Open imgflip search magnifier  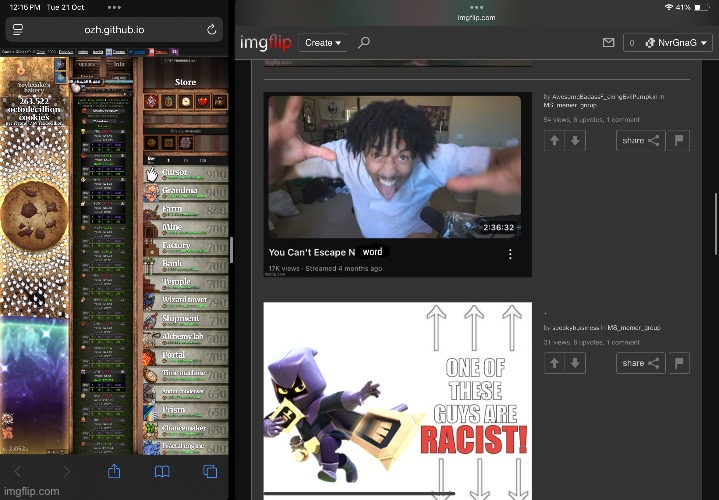click(364, 43)
